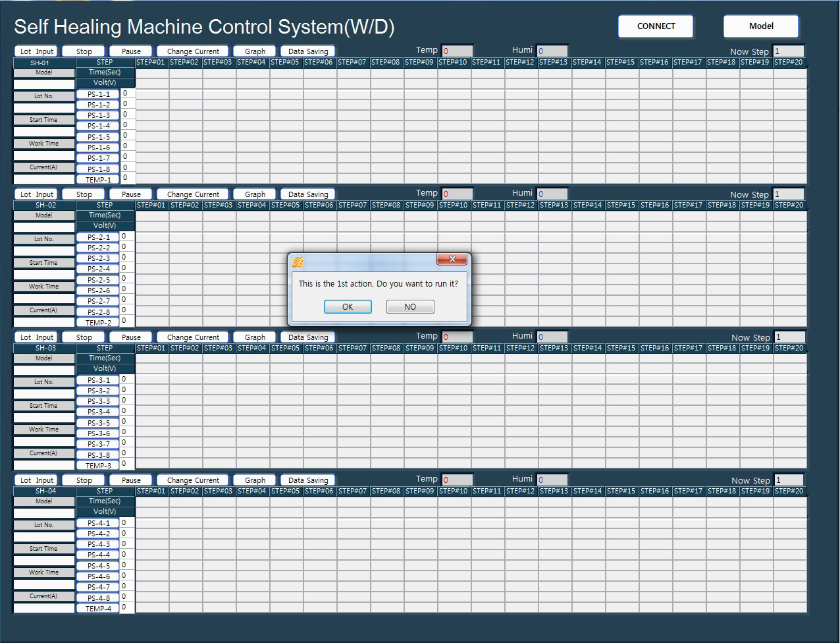This screenshot has width=840, height=643.
Task: Click the SH-01 Temp value field
Action: tap(457, 51)
